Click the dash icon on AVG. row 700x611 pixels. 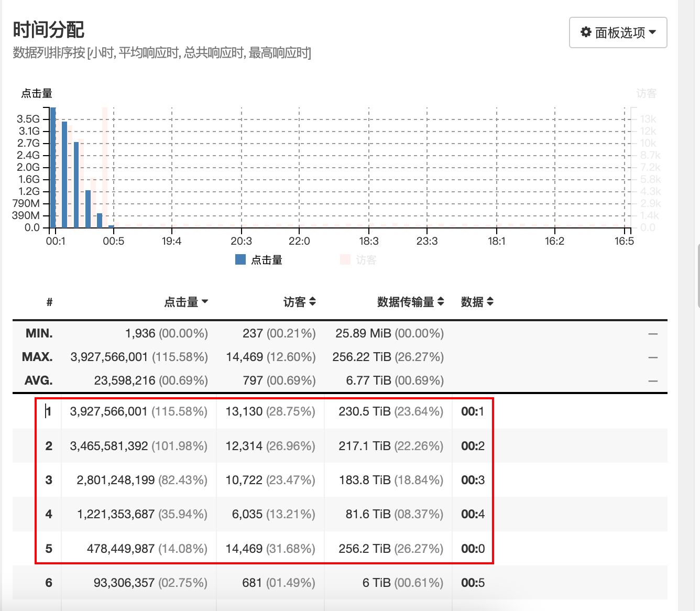[x=652, y=381]
